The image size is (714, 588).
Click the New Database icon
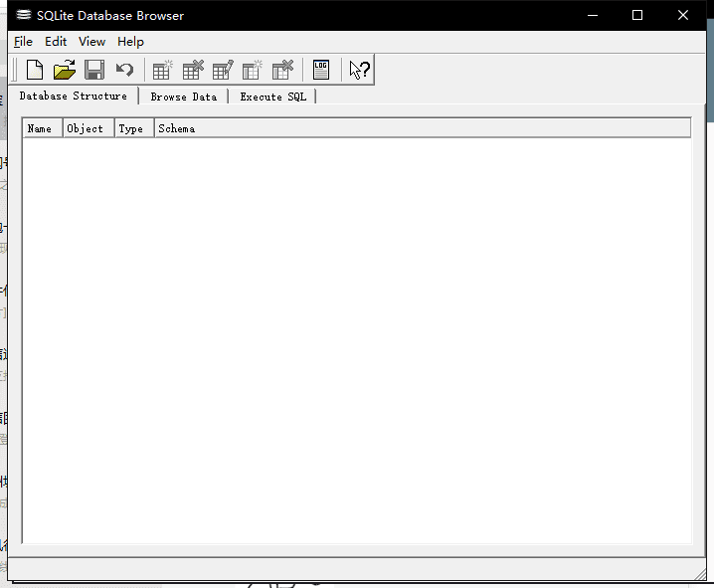35,70
